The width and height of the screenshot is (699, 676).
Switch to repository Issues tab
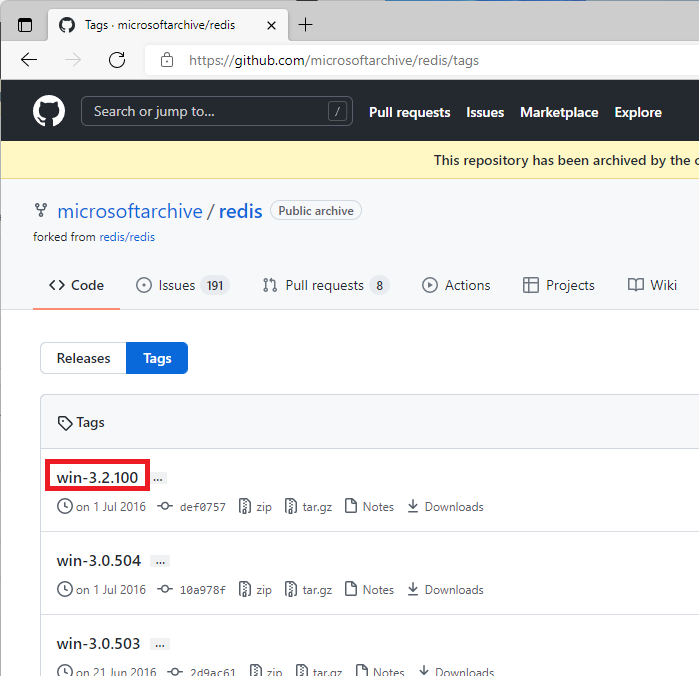182,285
